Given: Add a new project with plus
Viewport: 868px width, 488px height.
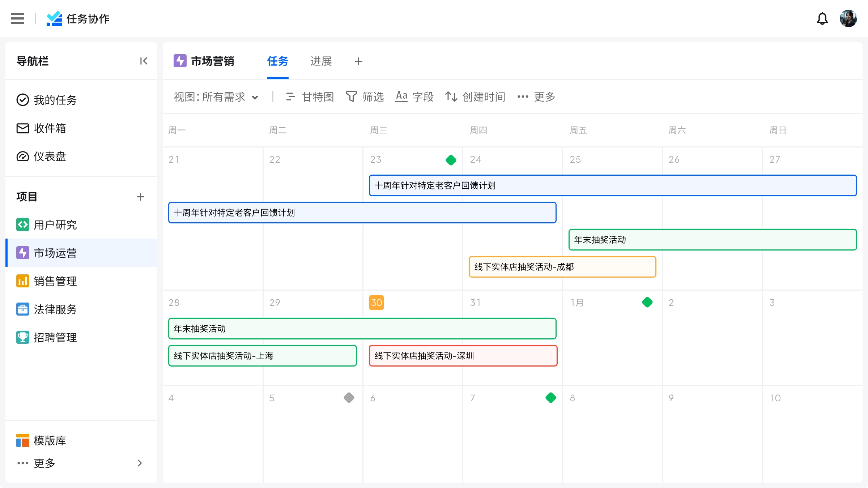Looking at the screenshot, I should click(x=140, y=197).
